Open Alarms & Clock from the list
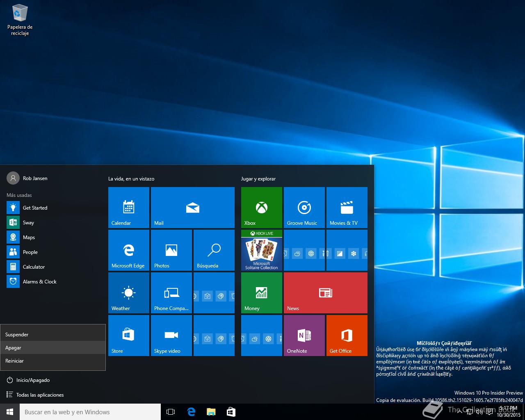 click(x=52, y=282)
